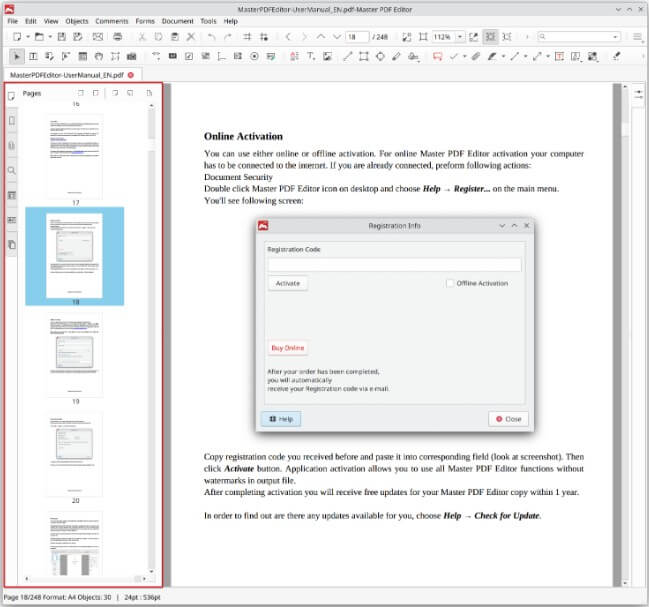The width and height of the screenshot is (649, 607).
Task: Close the document tab with red X
Action: (x=131, y=75)
